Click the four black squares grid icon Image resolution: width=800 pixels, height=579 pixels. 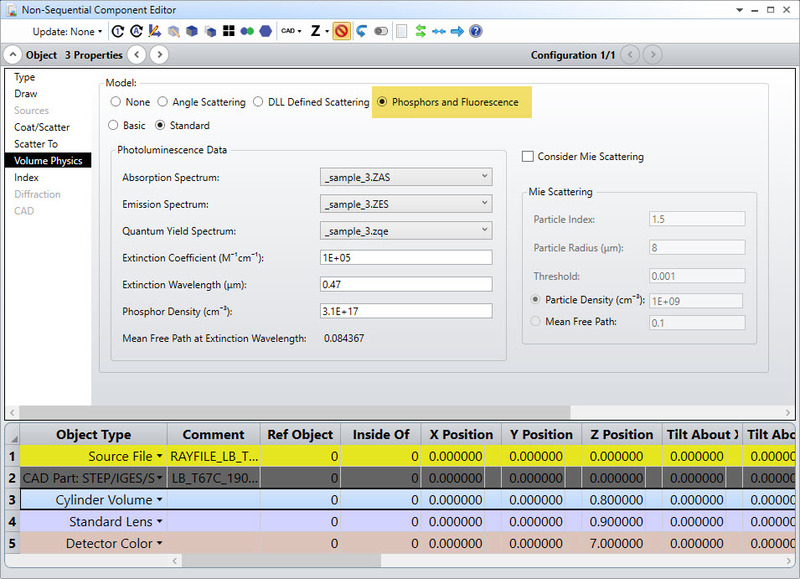(229, 31)
